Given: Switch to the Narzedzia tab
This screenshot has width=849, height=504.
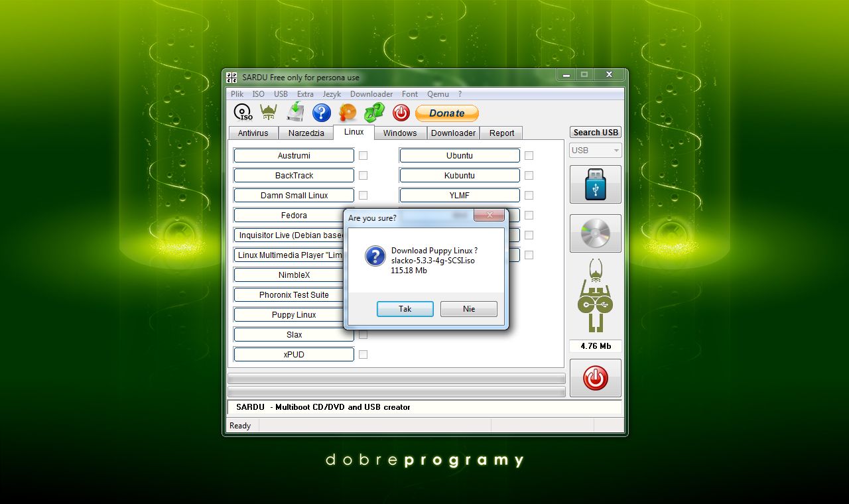Looking at the screenshot, I should coord(306,133).
